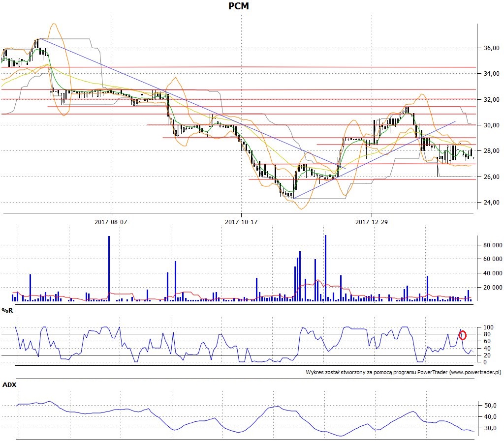Image resolution: width=504 pixels, height=441 pixels.
Task: Click the tallest volume bar in August
Action: [x=109, y=268]
